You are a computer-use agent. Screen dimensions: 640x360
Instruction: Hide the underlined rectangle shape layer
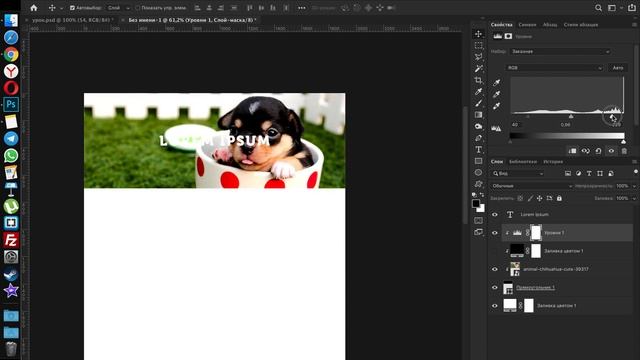click(x=495, y=287)
